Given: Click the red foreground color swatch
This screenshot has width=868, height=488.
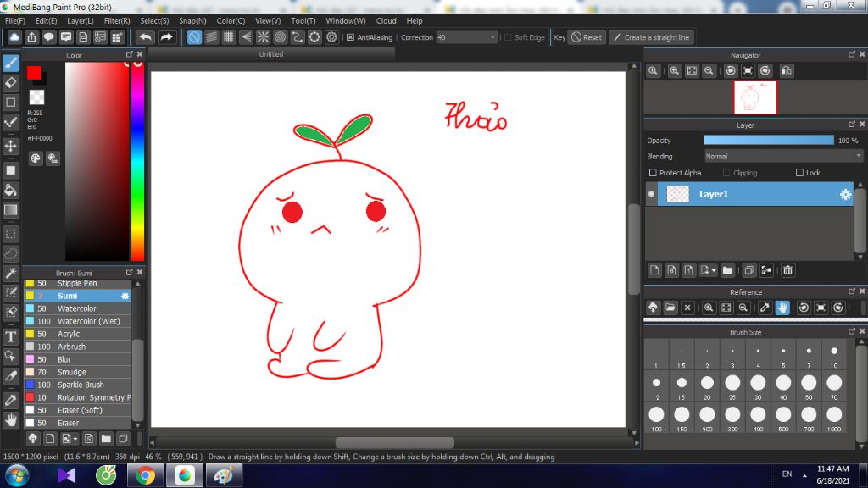Looking at the screenshot, I should tap(33, 73).
